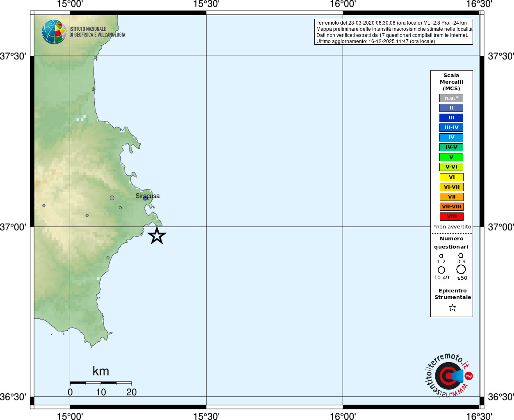The height and width of the screenshot is (420, 514).
Task: Click the 10-49 questionnaires circle in legend
Action: (441, 270)
